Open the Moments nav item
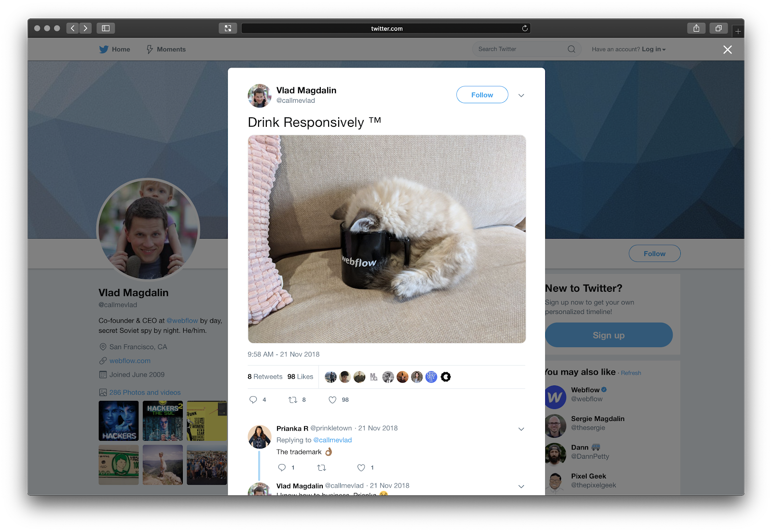 166,49
